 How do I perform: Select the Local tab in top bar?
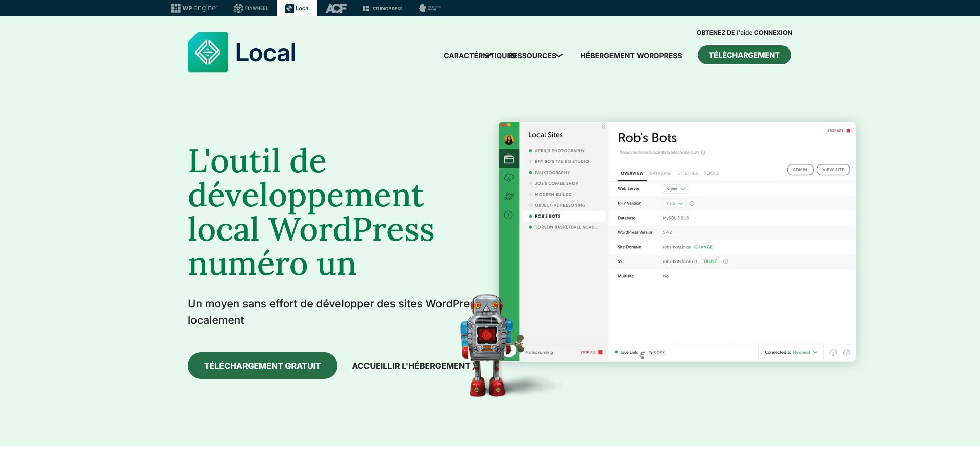pyautogui.click(x=297, y=8)
